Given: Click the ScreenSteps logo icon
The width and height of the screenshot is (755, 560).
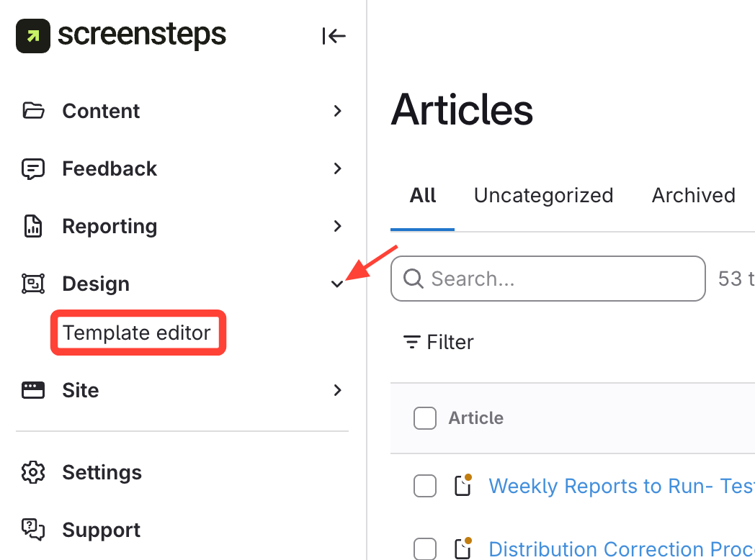Looking at the screenshot, I should tap(33, 36).
